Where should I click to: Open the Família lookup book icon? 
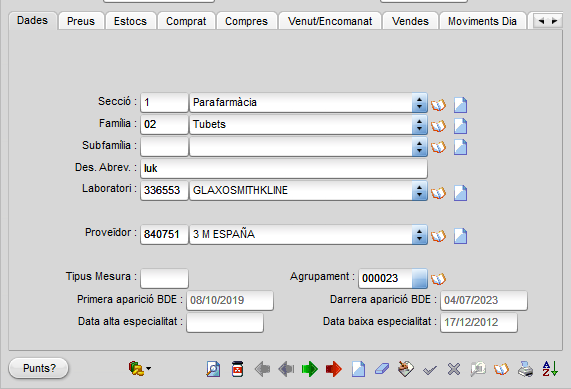coord(438,126)
